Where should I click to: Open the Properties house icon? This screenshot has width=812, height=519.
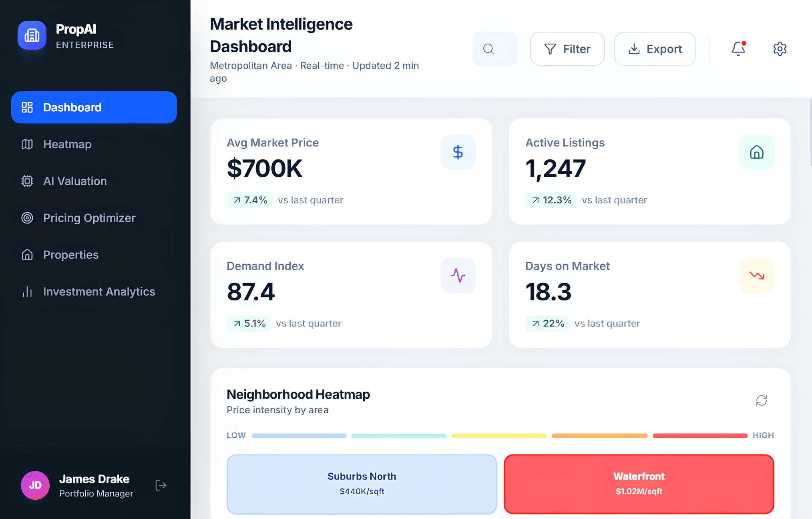[27, 255]
